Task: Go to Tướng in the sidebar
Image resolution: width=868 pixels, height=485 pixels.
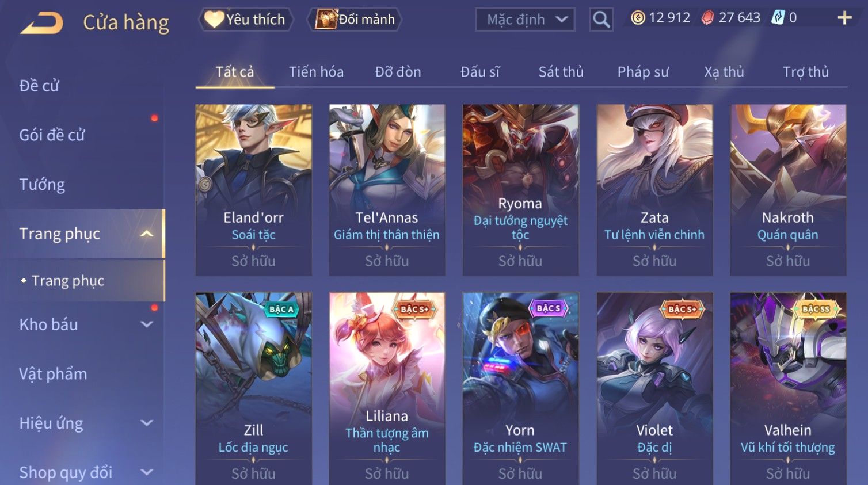Action: click(42, 184)
